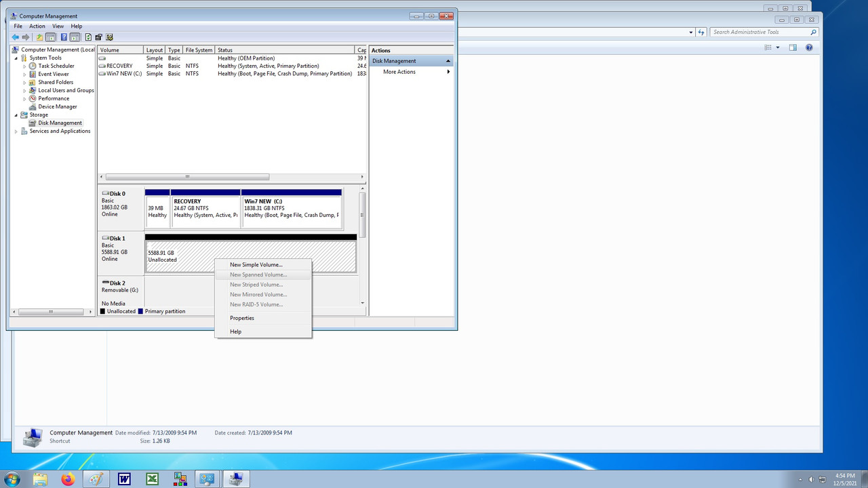Open the File menu

tap(18, 26)
